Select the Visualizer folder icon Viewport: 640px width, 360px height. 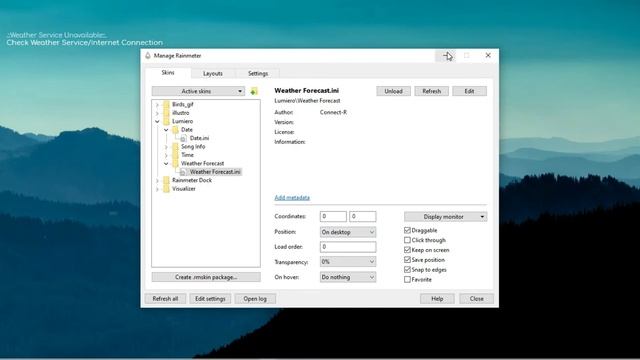click(167, 189)
